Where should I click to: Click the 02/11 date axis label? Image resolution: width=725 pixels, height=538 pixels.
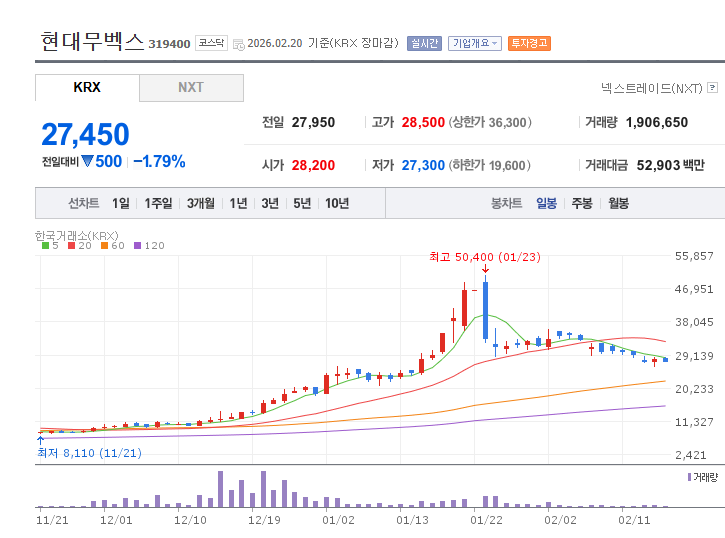[634, 520]
